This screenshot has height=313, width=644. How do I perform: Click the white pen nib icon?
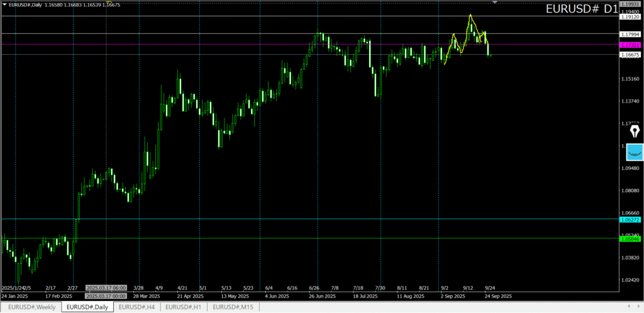(x=635, y=131)
